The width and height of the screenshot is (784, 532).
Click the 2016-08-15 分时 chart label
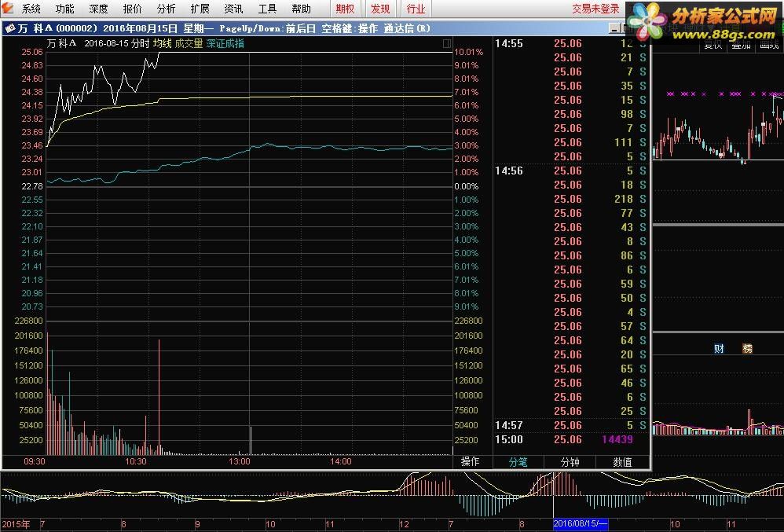tap(117, 43)
